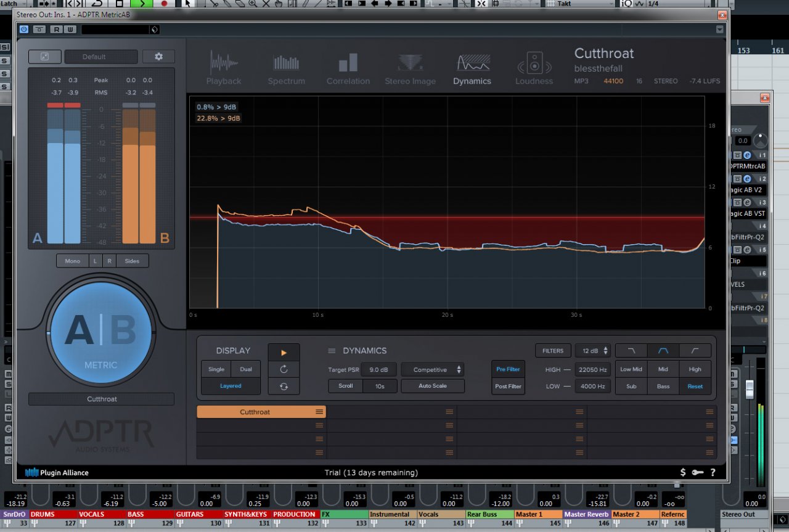
Task: Open the Competitive preset dropdown
Action: (x=433, y=370)
